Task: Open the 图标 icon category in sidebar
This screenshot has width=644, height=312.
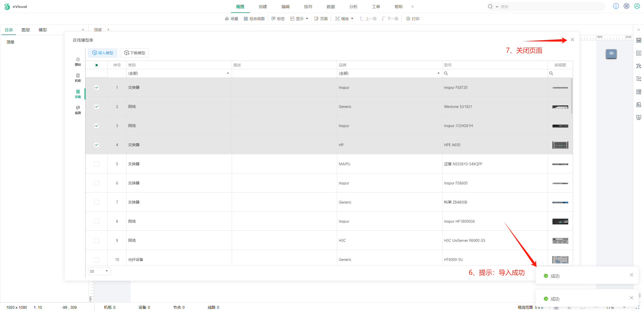Action: click(78, 61)
